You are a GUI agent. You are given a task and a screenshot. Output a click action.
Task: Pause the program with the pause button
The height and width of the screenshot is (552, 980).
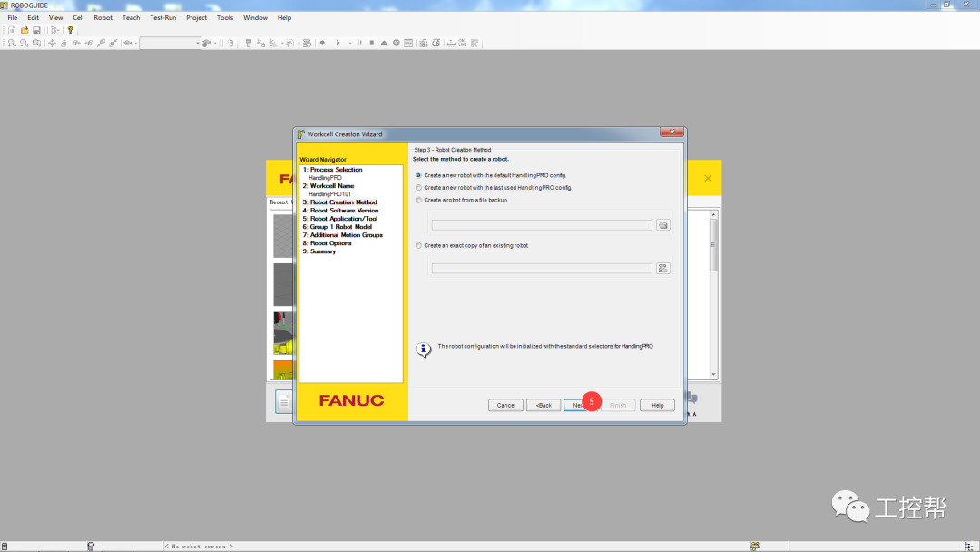pos(359,44)
